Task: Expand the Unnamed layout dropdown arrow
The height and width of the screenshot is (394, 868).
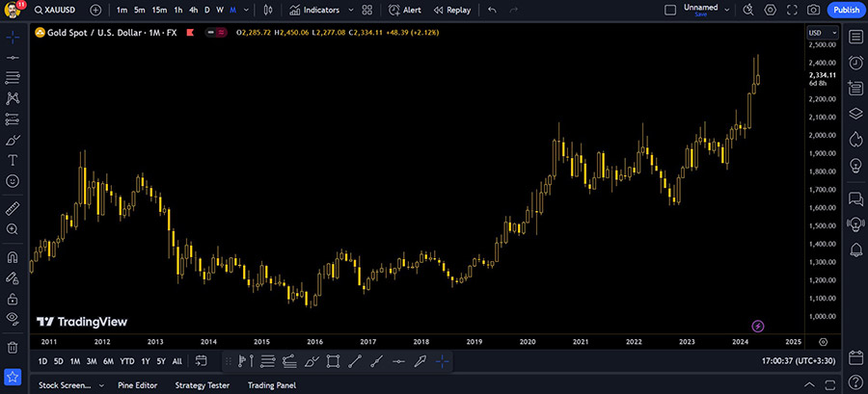Action: (x=727, y=10)
